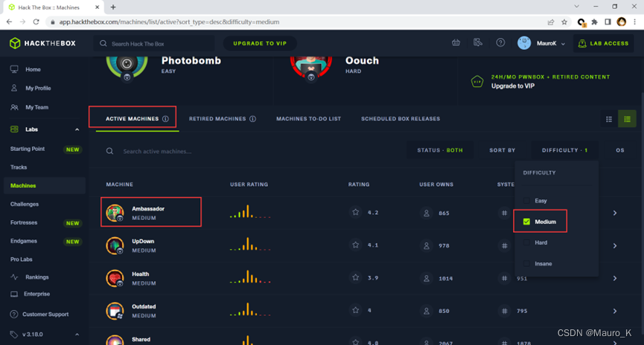Open My Profile in the sidebar
This screenshot has width=644, height=345.
[38, 88]
